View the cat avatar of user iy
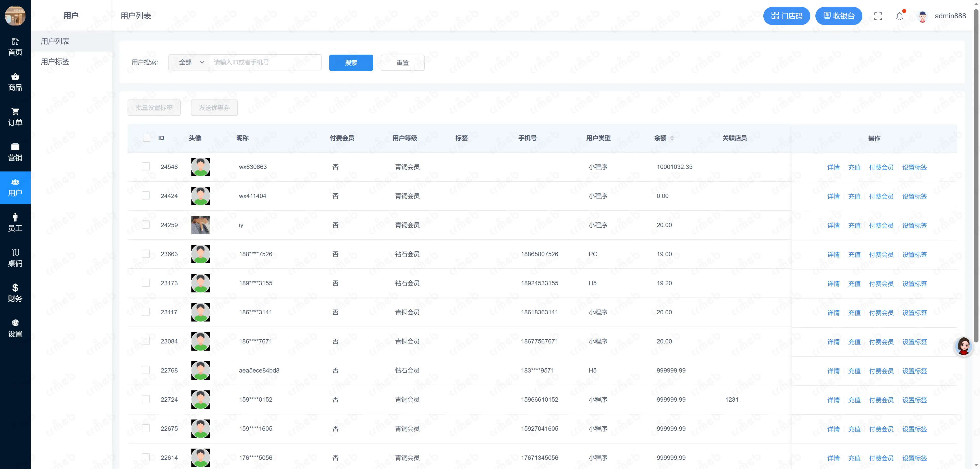The image size is (980, 469). (201, 225)
